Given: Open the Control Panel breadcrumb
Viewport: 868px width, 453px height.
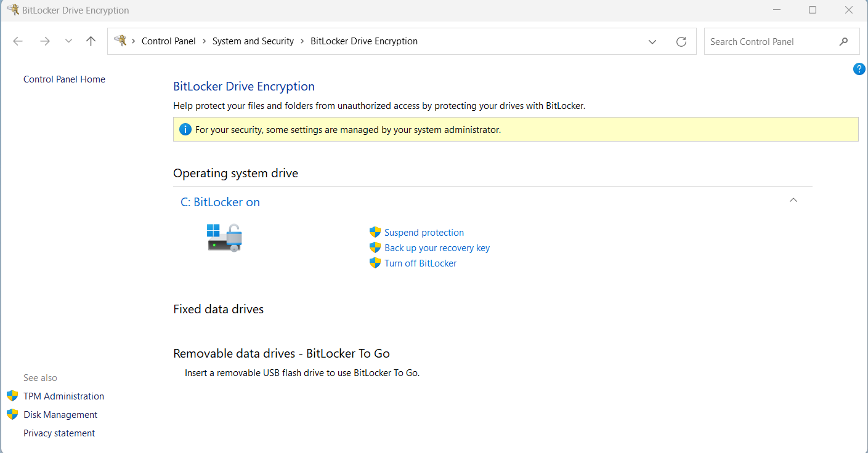Looking at the screenshot, I should coord(168,41).
